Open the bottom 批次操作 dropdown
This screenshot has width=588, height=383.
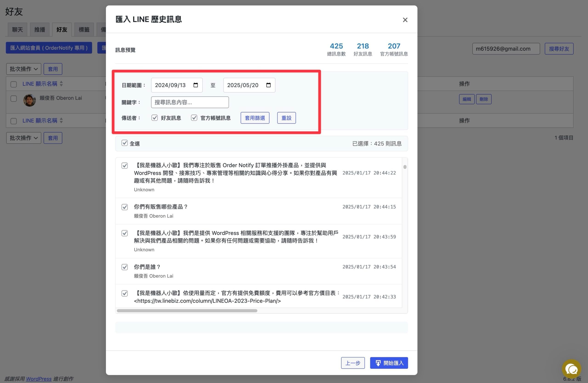24,138
